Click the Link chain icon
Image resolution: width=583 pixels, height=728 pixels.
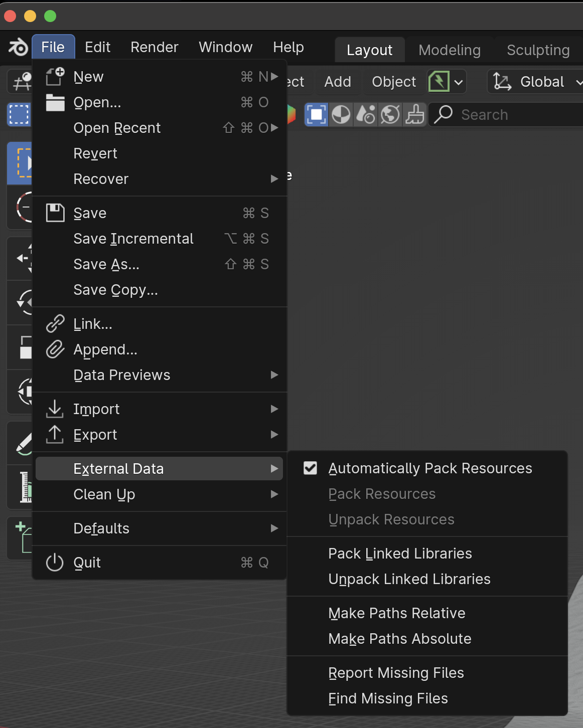click(55, 324)
